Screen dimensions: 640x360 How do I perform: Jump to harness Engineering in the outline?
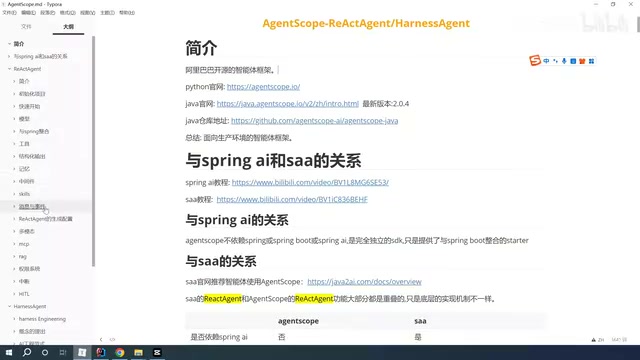click(42, 319)
